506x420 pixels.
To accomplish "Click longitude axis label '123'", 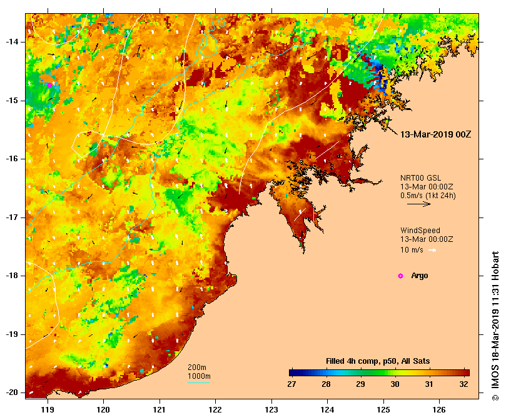I will [271, 409].
